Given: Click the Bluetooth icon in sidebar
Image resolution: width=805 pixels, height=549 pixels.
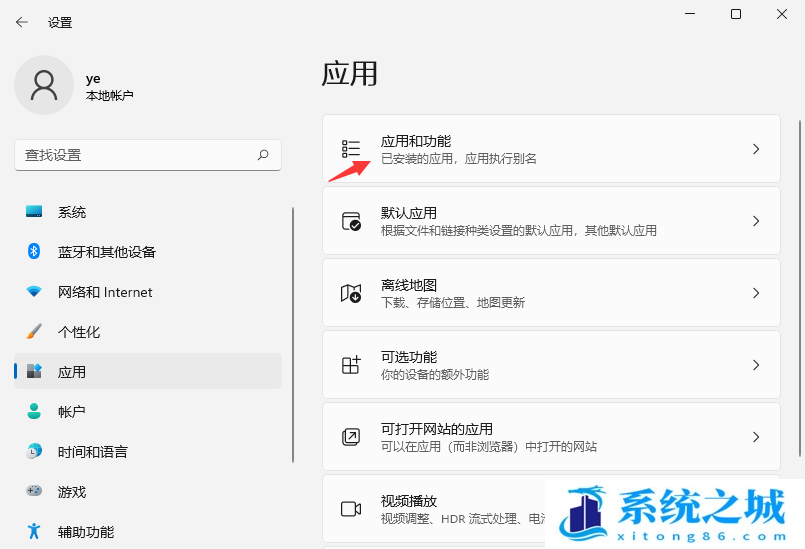Looking at the screenshot, I should (34, 251).
